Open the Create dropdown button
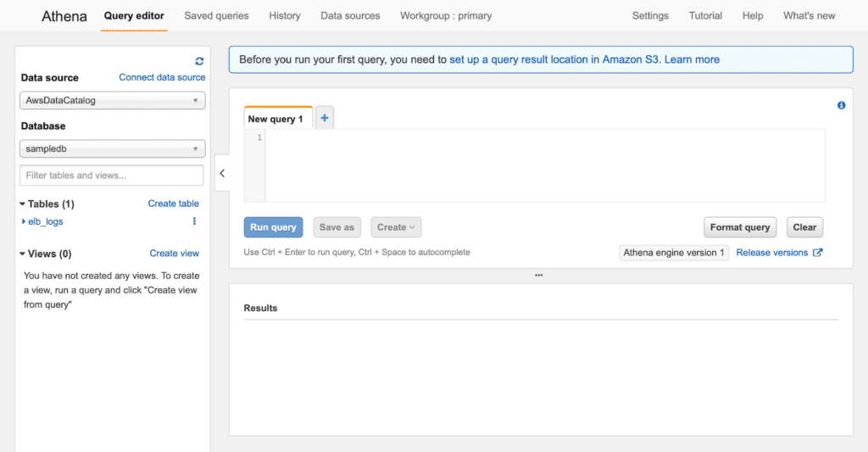Screen dimensions: 868x452 click(x=396, y=227)
